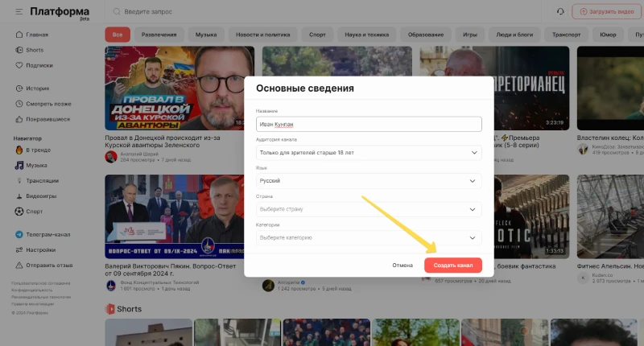Image resolution: width=644 pixels, height=346 pixels.
Task: Click the Понравившиеся thumbs-up icon
Action: [x=19, y=119]
